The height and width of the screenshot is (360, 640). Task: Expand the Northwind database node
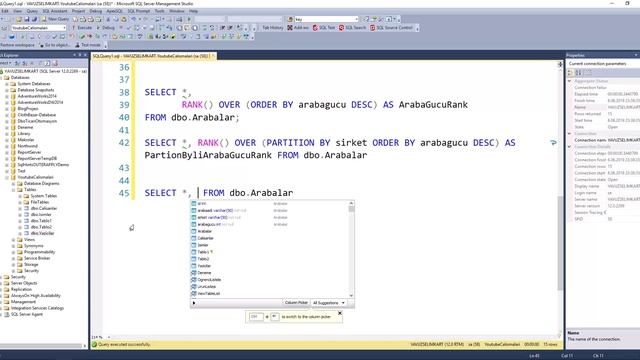pos(7,146)
